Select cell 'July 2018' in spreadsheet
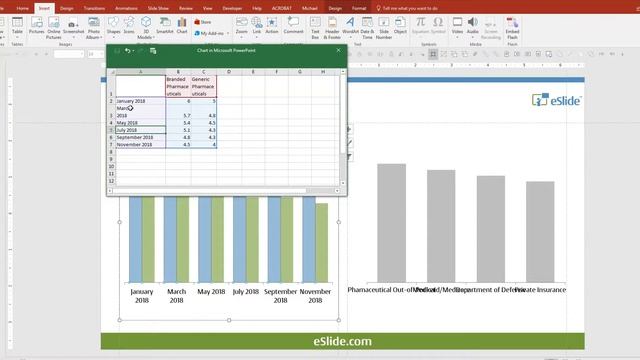This screenshot has width=640, height=360. point(140,130)
